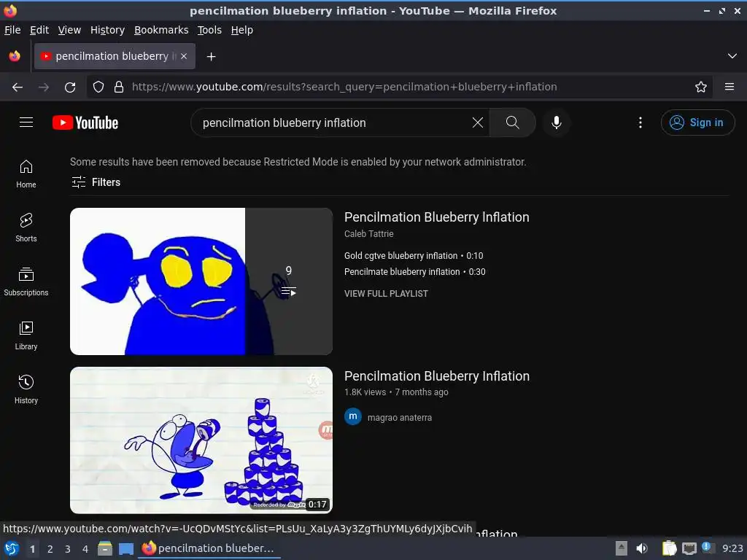Open the playlist title Pencilmation Blueberry Inflation
Image resolution: width=747 pixels, height=560 pixels.
[437, 217]
